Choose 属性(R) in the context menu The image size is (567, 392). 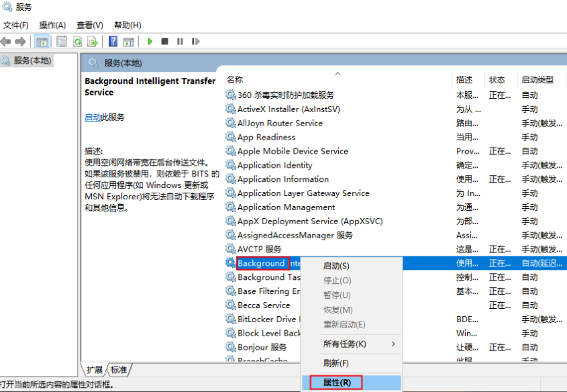tap(336, 383)
